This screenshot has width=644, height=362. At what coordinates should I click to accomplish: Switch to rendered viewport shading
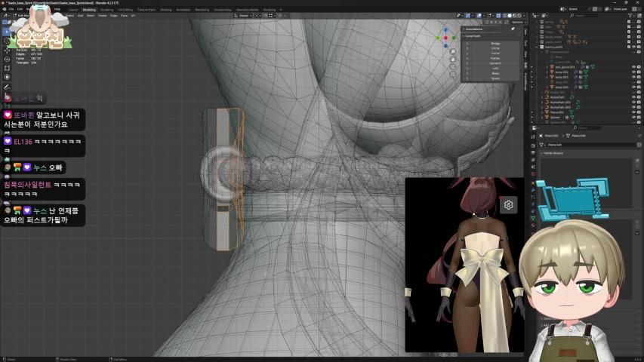click(x=519, y=16)
